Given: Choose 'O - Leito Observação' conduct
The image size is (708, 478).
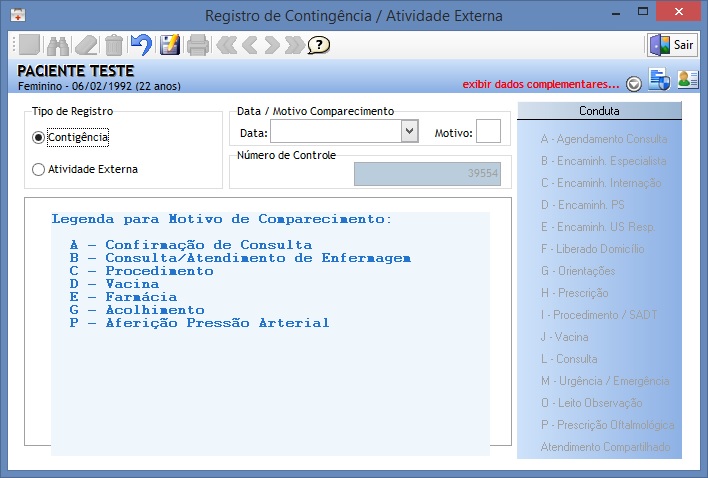Looking at the screenshot, I should (592, 403).
